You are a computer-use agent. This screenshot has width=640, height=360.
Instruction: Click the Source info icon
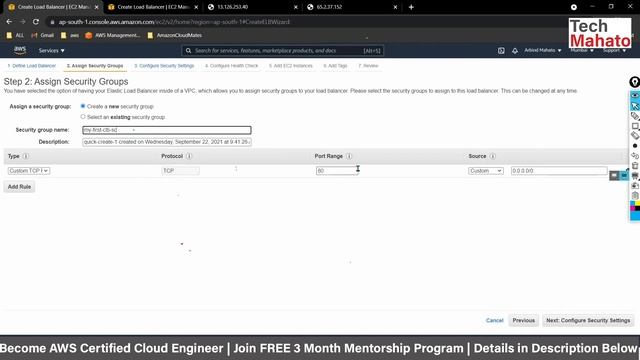[x=493, y=156]
